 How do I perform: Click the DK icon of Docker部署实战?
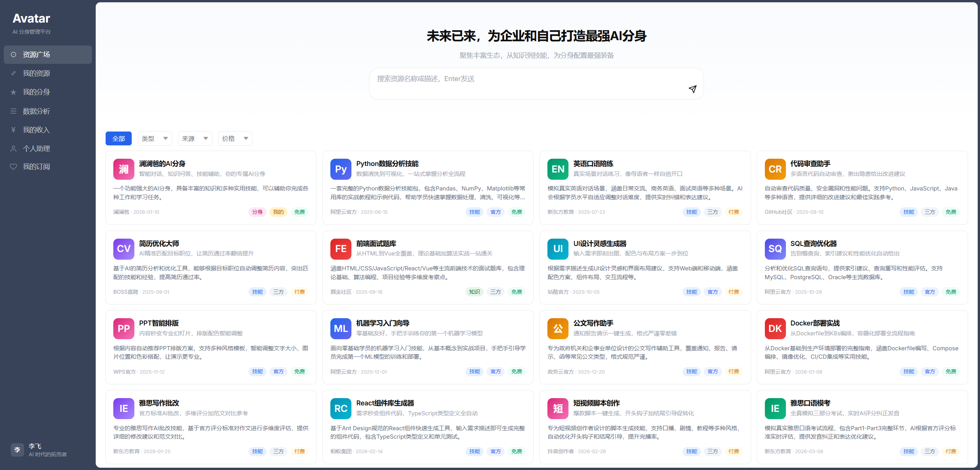pyautogui.click(x=775, y=329)
